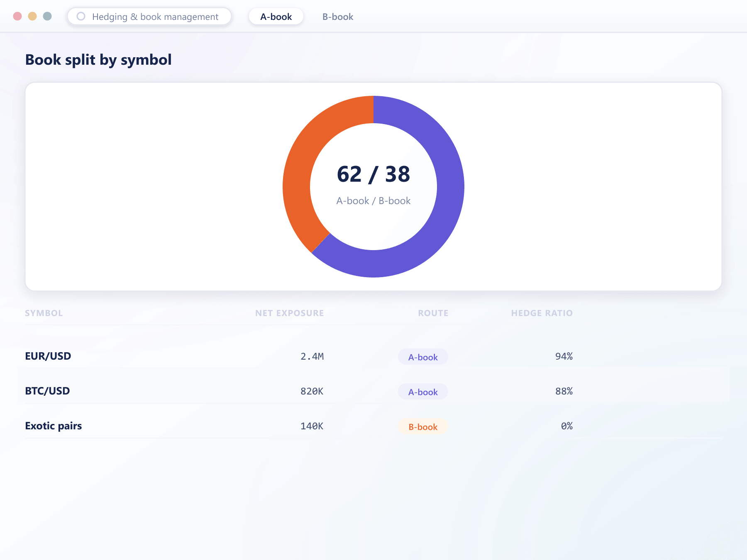This screenshot has height=560, width=747.
Task: Click the Hedging & book management address field
Action: coord(149,17)
